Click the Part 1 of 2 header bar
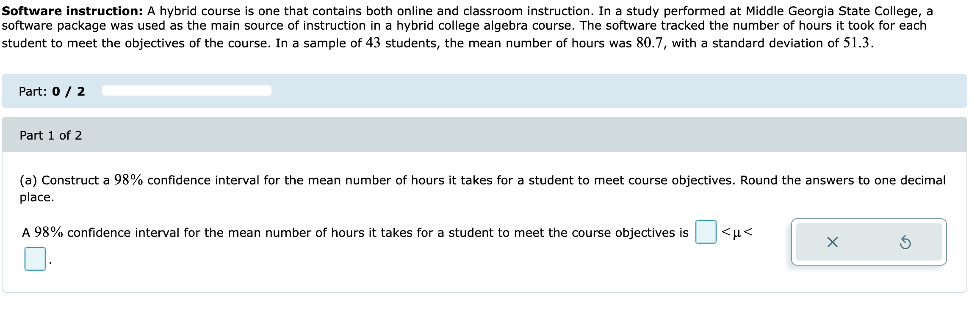Image resolution: width=980 pixels, height=335 pixels. [x=51, y=135]
